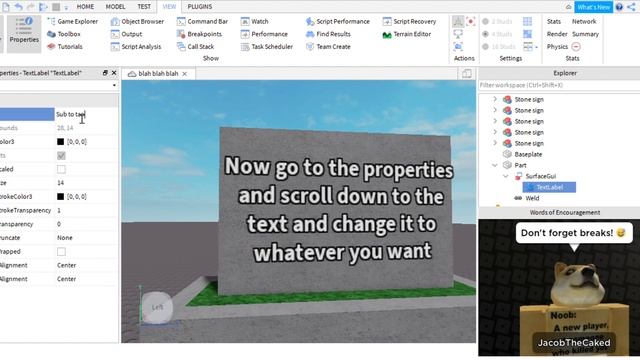Image resolution: width=640 pixels, height=360 pixels.
Task: Show the Output window
Action: click(x=127, y=34)
